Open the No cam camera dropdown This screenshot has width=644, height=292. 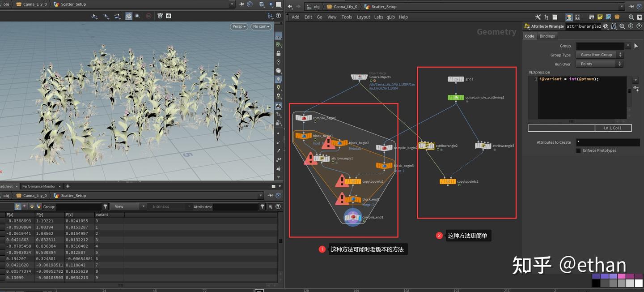pos(261,26)
